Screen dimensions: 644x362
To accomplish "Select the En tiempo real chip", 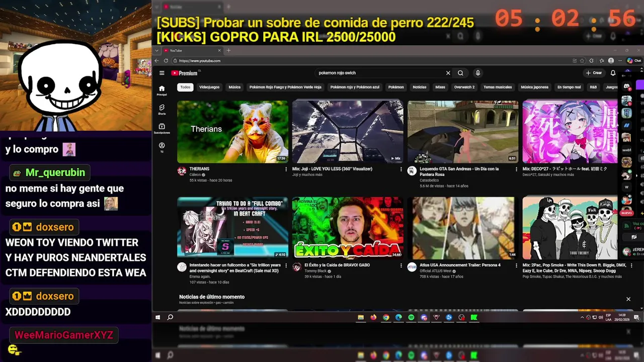I will pyautogui.click(x=569, y=87).
